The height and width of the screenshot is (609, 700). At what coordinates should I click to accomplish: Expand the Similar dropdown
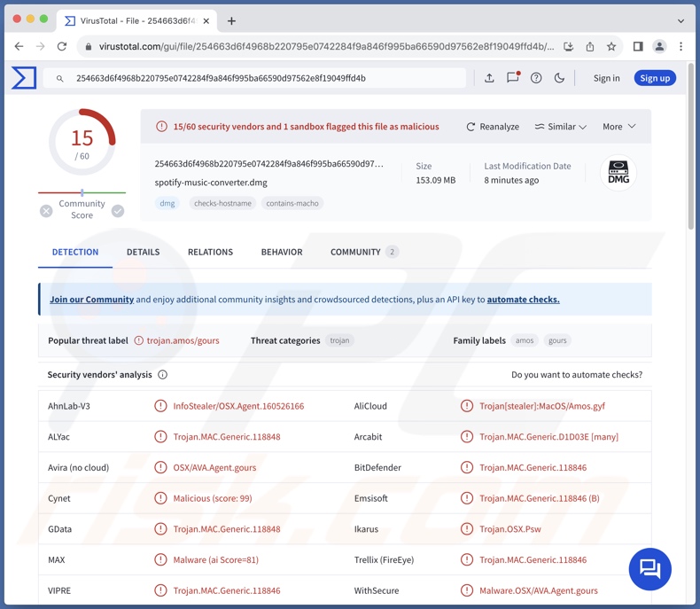pyautogui.click(x=561, y=127)
